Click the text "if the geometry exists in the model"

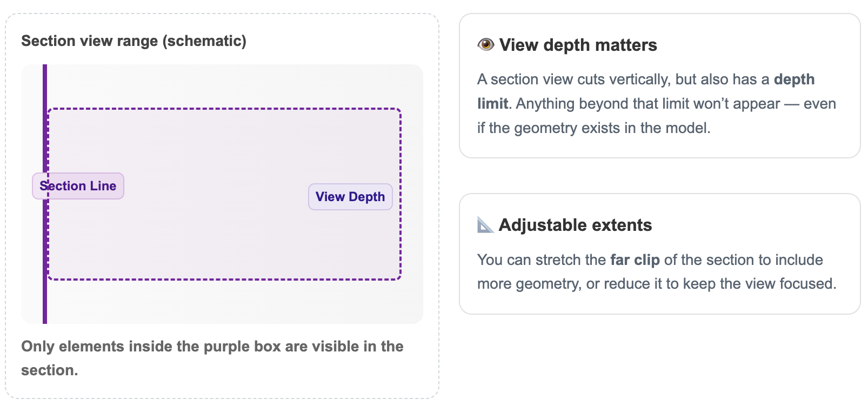tap(593, 128)
